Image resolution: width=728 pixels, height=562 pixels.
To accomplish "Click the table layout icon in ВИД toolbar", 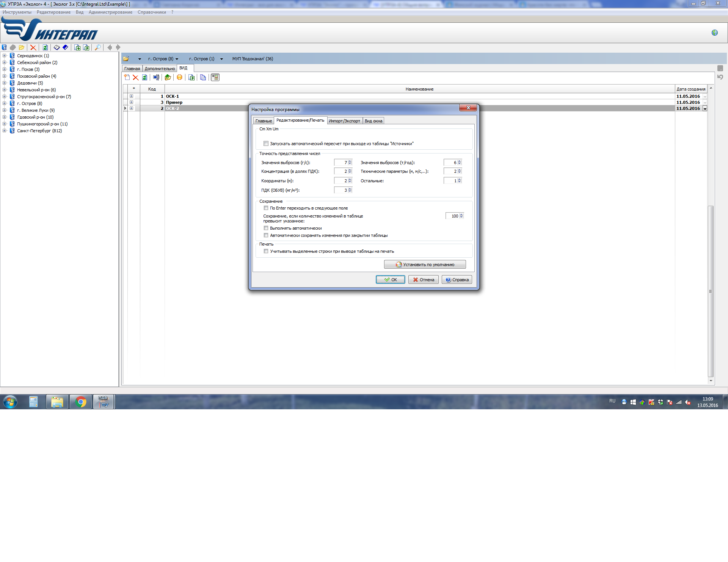I will (x=215, y=77).
